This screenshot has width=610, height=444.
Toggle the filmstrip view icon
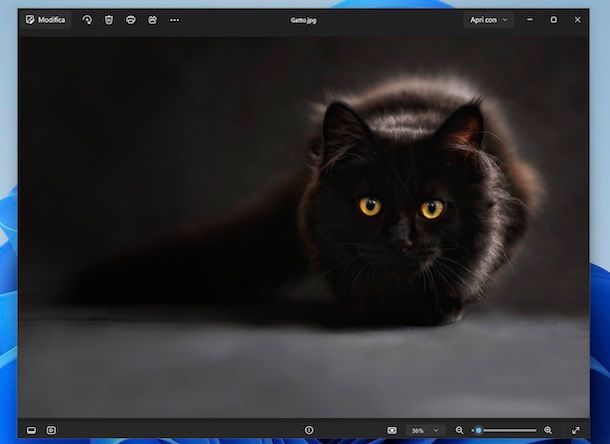point(32,430)
